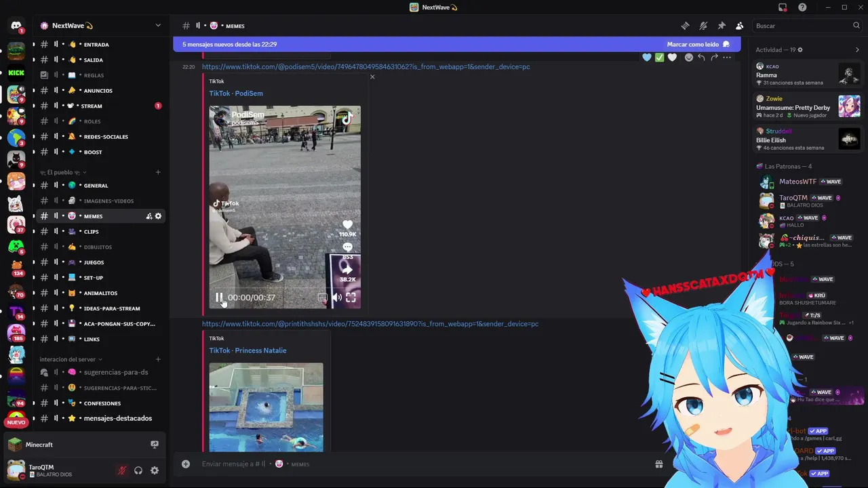
Task: Open the Pinned Messages pin icon
Action: click(722, 26)
